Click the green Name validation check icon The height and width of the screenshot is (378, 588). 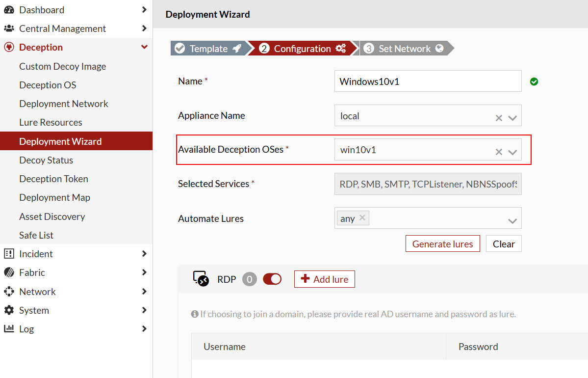tap(534, 81)
